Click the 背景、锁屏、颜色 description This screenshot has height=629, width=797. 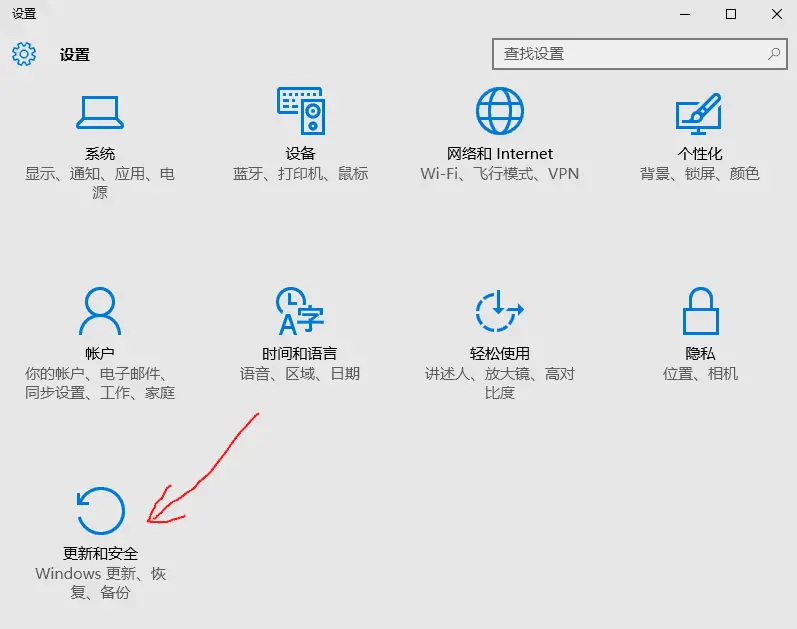click(699, 173)
